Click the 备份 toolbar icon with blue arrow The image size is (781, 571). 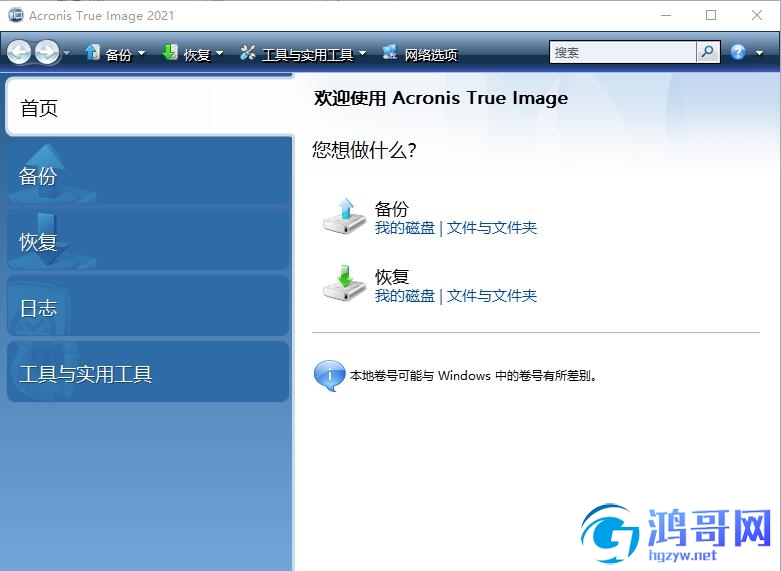92,52
